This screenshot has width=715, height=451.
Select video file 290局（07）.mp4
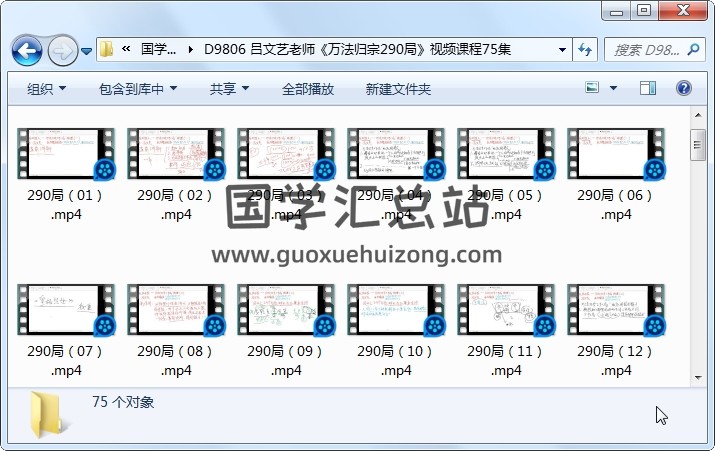pyautogui.click(x=66, y=331)
